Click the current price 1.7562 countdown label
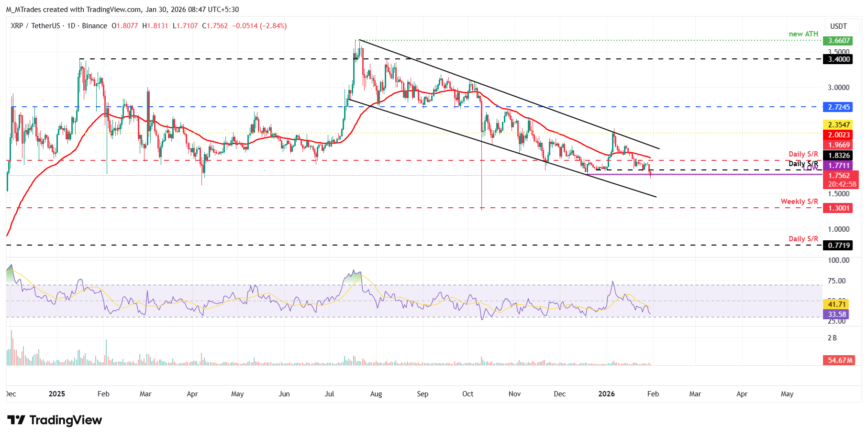The height and width of the screenshot is (438, 868). pyautogui.click(x=841, y=180)
